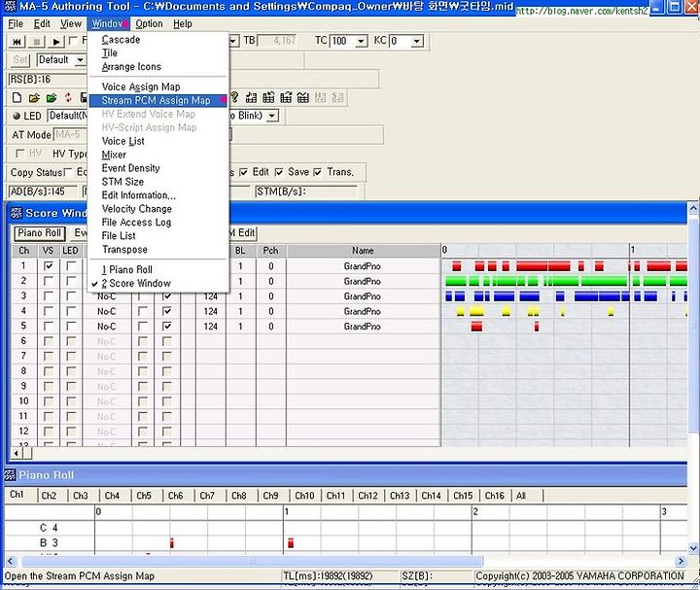Click the second map icon after help
This screenshot has width=700, height=590.
268,97
